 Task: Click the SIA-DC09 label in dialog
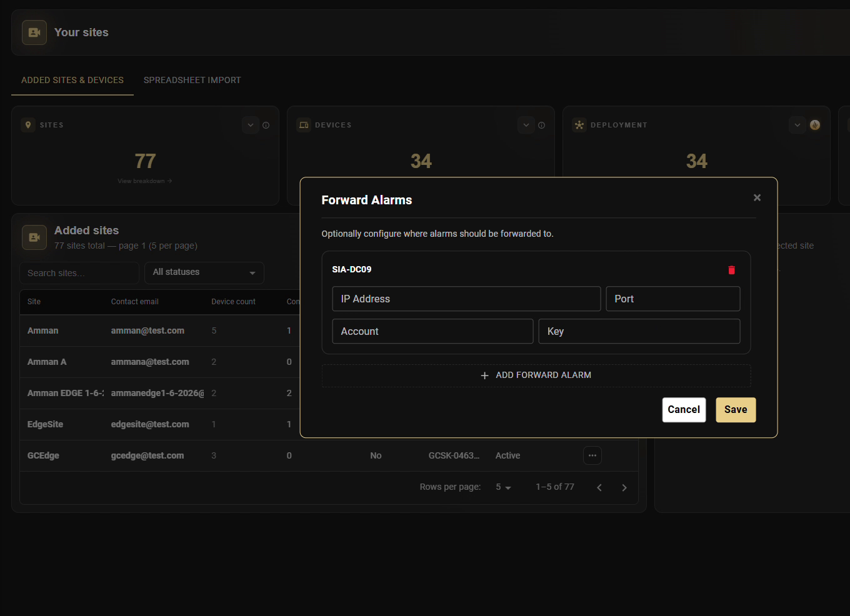click(x=352, y=269)
